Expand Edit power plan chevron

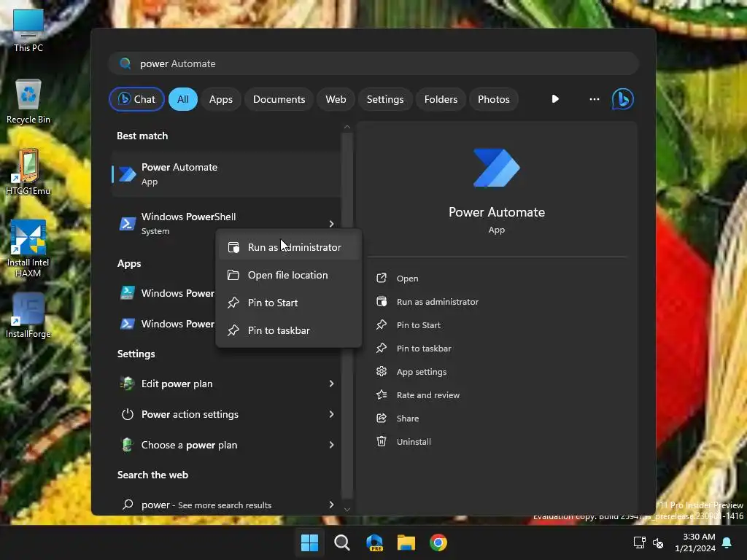tap(331, 384)
